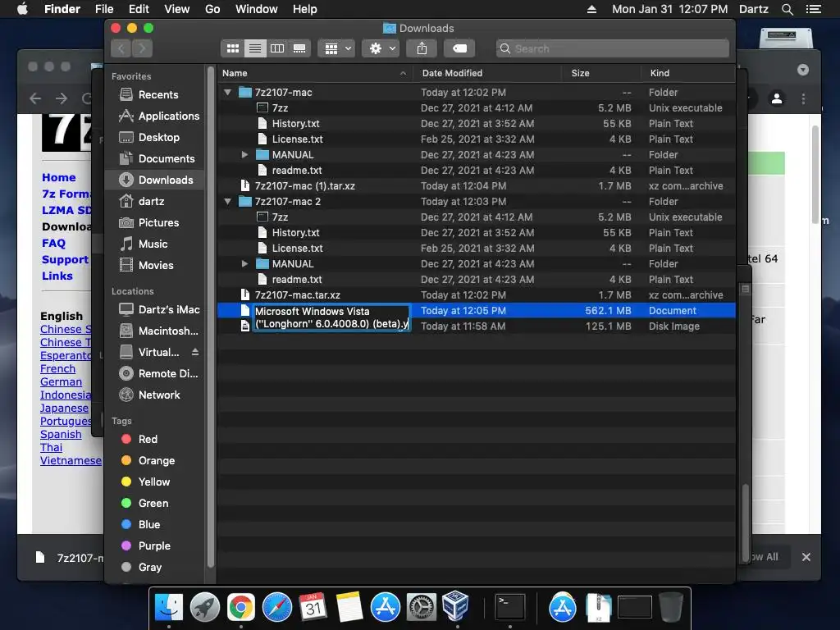Image resolution: width=840 pixels, height=630 pixels.
Task: Open the gear action menu
Action: [381, 48]
